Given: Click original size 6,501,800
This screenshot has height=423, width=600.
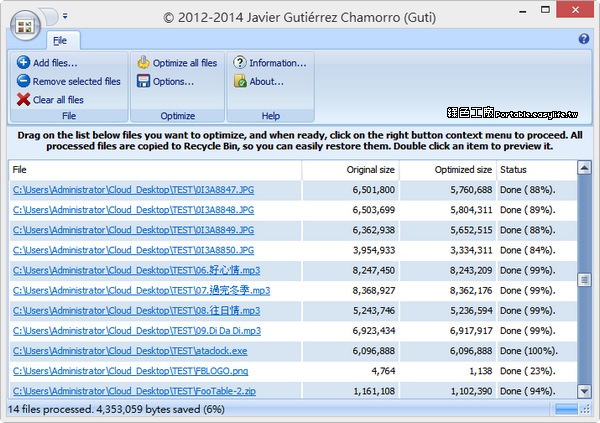Looking at the screenshot, I should click(x=373, y=190).
